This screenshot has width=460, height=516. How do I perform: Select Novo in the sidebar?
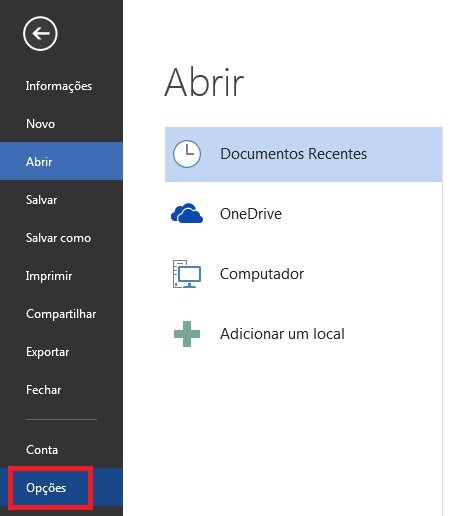coord(61,124)
